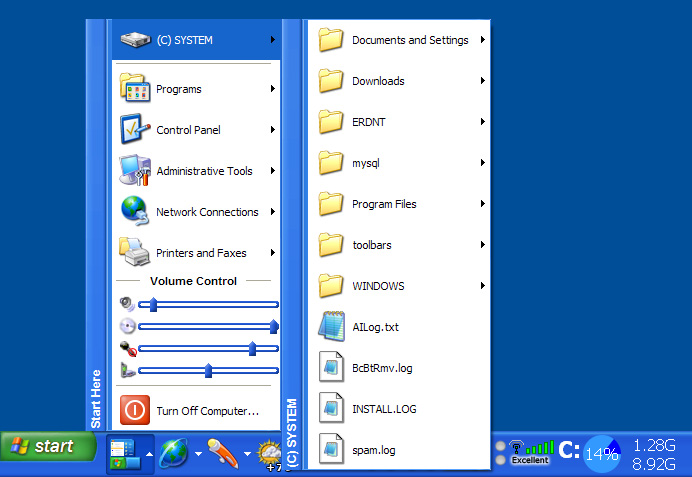Click the red Turn Off Computer power icon
The height and width of the screenshot is (477, 692).
point(135,410)
